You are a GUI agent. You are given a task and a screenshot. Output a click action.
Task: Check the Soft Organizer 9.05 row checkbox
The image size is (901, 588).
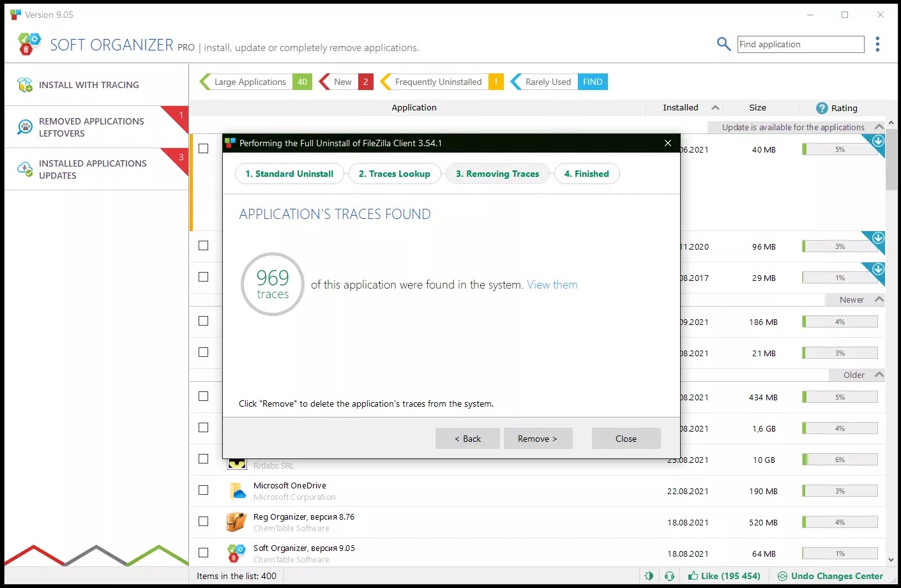point(204,553)
